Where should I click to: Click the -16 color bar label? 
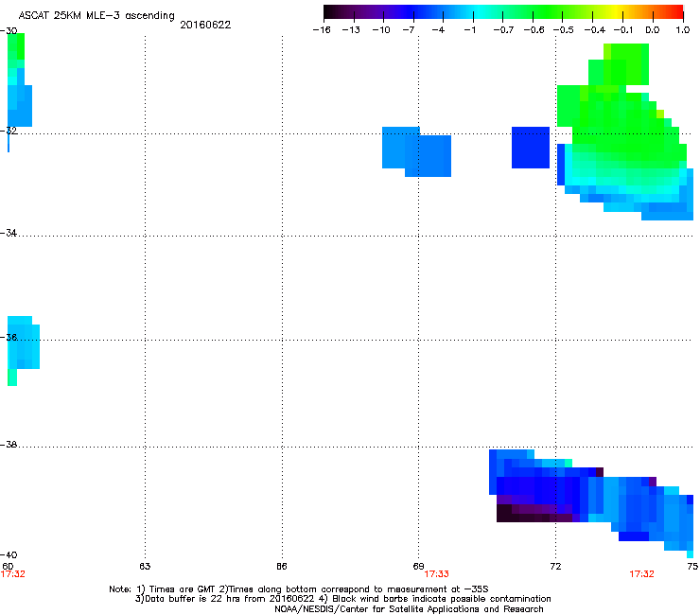322,30
